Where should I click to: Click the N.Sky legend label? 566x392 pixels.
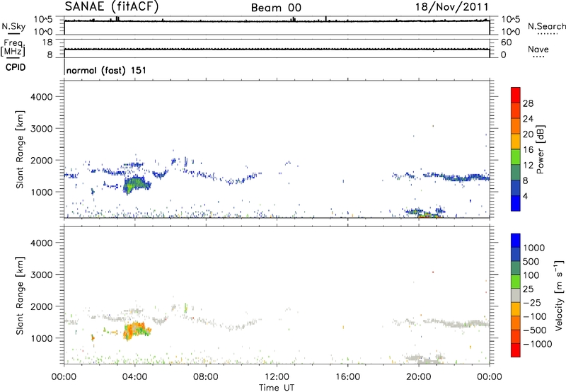coord(13,26)
